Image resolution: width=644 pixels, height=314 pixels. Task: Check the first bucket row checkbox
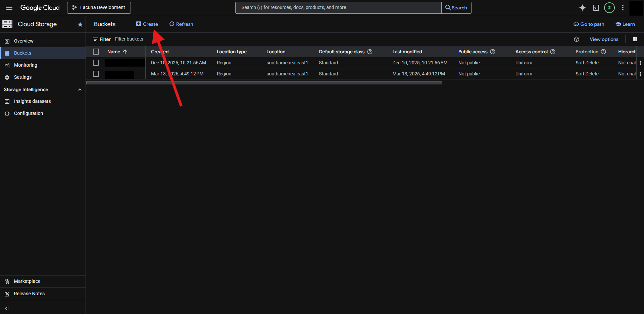96,63
